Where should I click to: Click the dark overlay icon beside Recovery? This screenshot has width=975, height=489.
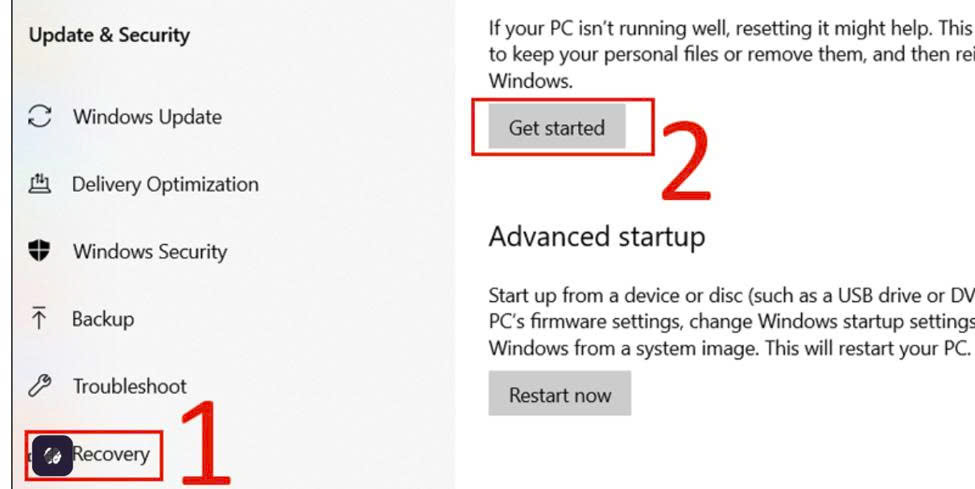(53, 456)
